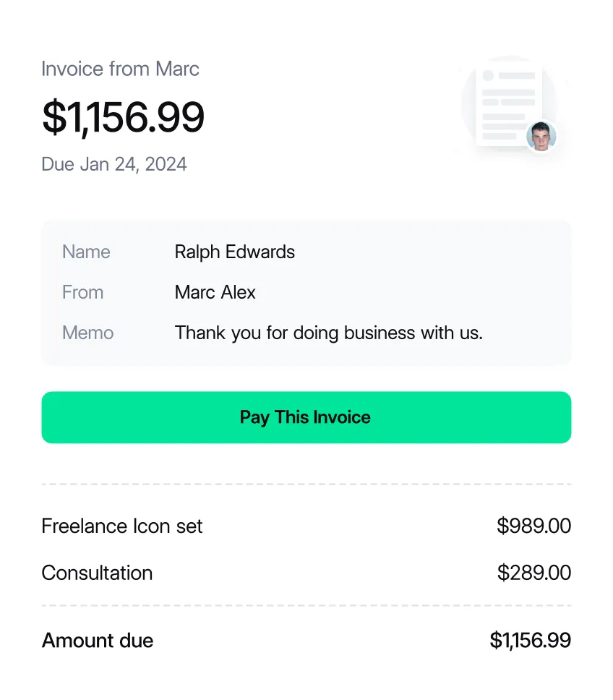Click the 'Invoice from Marc' heading
This screenshot has width=613, height=700.
(x=120, y=69)
